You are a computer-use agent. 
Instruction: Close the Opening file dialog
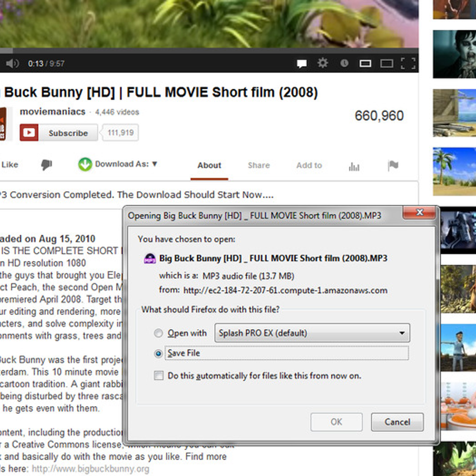[419, 212]
